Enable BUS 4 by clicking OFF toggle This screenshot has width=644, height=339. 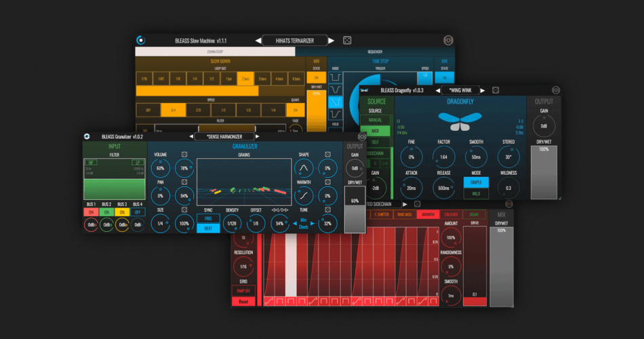coord(138,212)
